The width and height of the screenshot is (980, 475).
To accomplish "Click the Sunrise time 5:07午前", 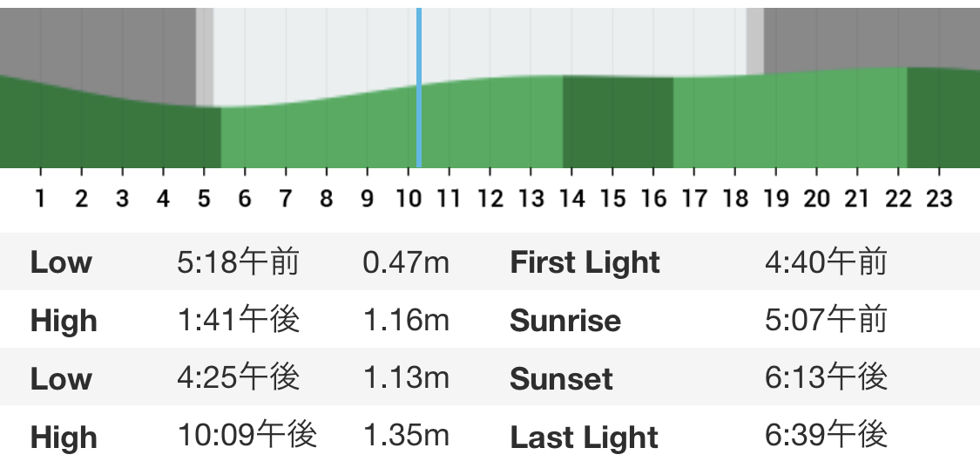I will pos(826,320).
